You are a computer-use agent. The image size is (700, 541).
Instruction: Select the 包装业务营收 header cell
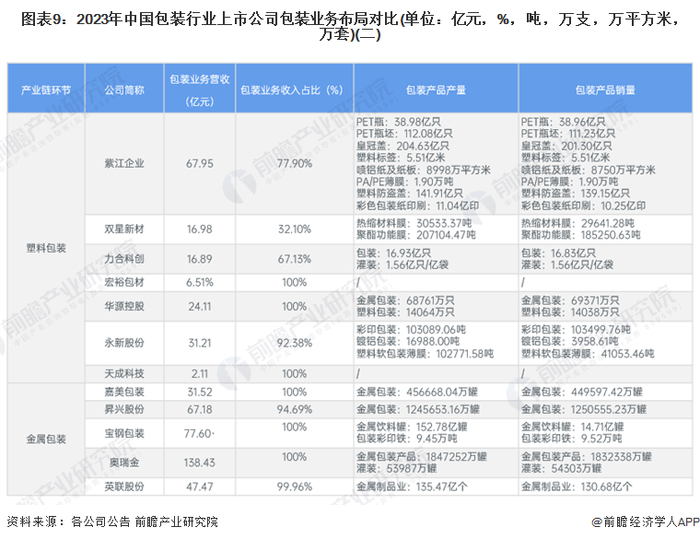coord(200,90)
